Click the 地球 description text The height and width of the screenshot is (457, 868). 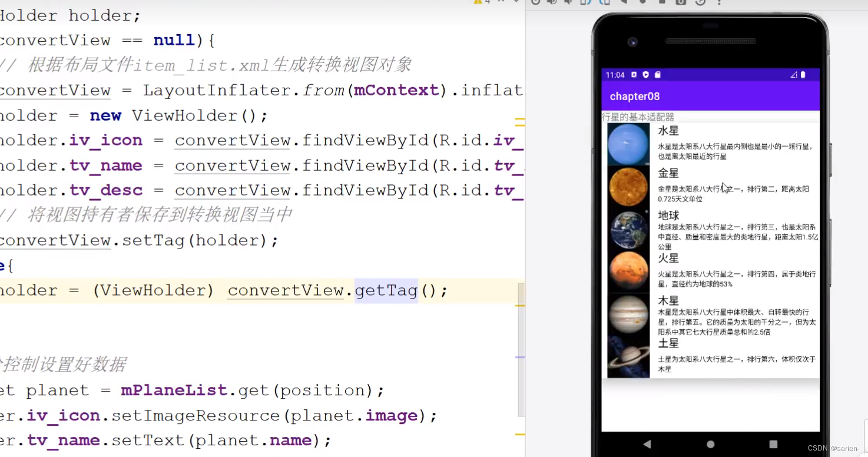737,237
